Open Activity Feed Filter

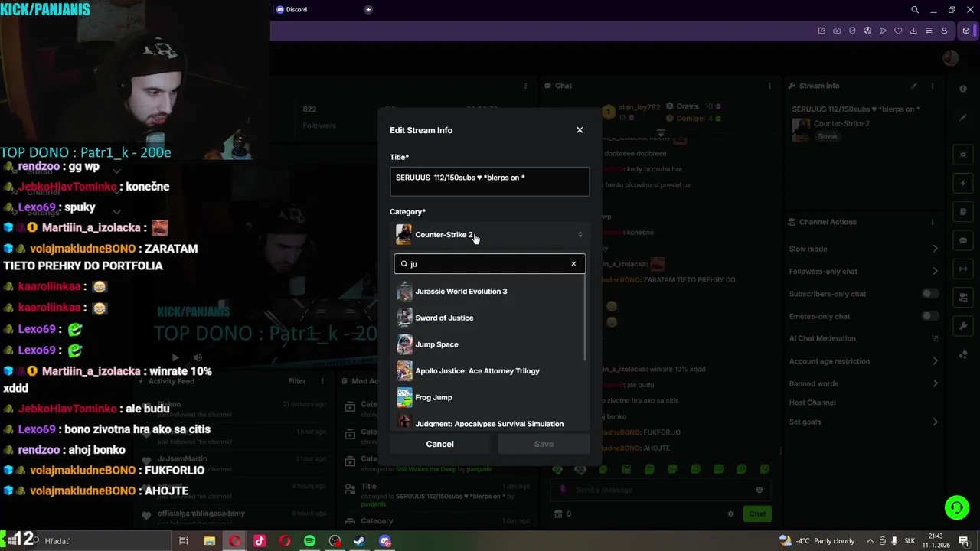(297, 381)
